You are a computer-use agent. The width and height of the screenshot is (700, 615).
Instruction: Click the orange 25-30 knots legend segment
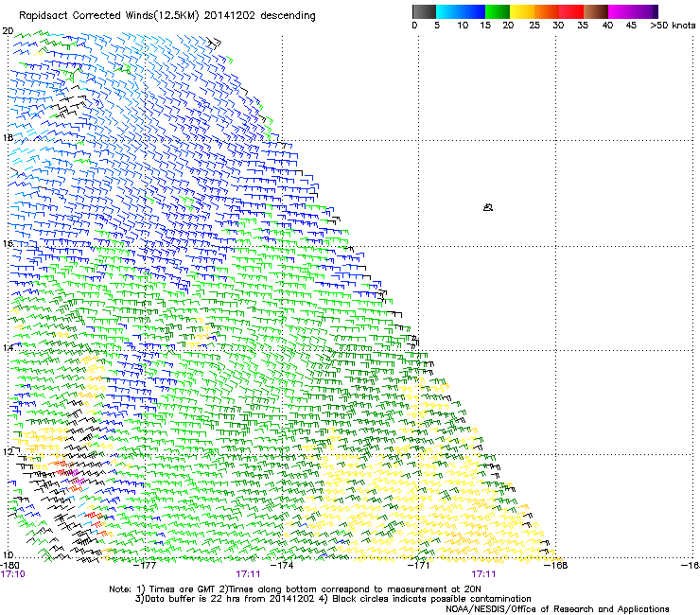tap(547, 11)
